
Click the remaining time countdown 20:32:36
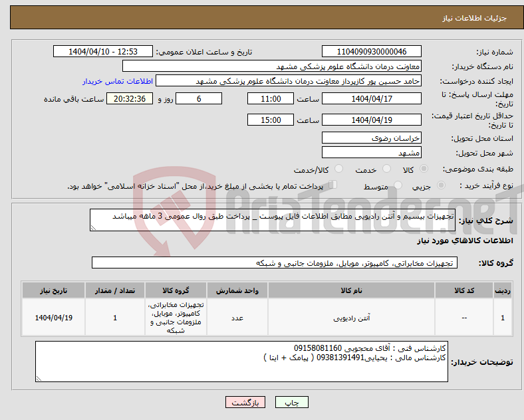coord(130,98)
